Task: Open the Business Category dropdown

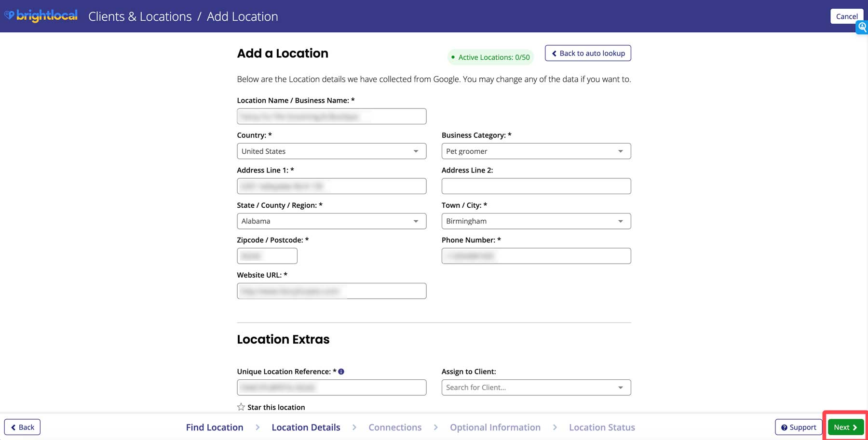Action: 621,151
